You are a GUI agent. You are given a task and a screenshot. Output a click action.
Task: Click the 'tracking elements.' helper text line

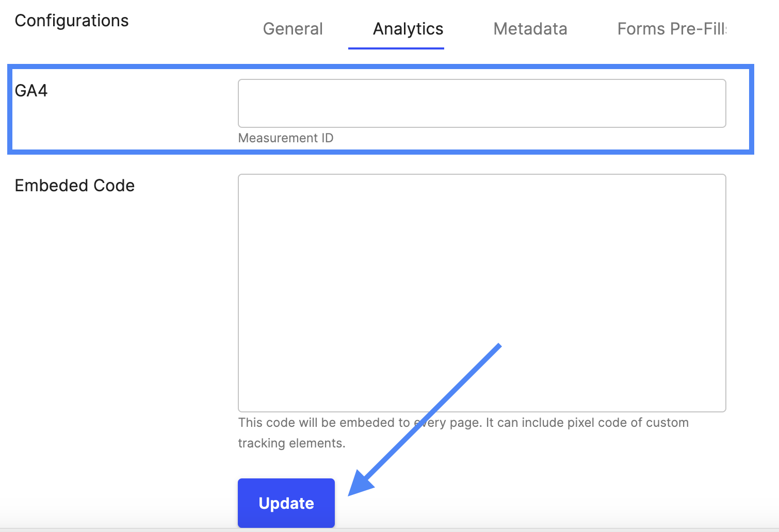[291, 443]
